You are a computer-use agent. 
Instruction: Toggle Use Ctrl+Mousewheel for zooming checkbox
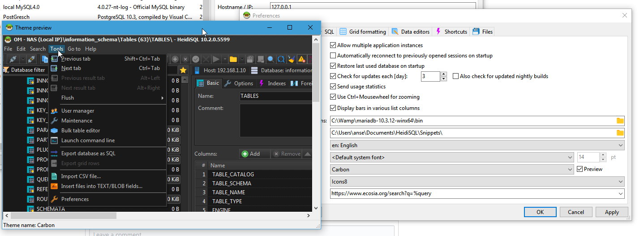pyautogui.click(x=333, y=97)
